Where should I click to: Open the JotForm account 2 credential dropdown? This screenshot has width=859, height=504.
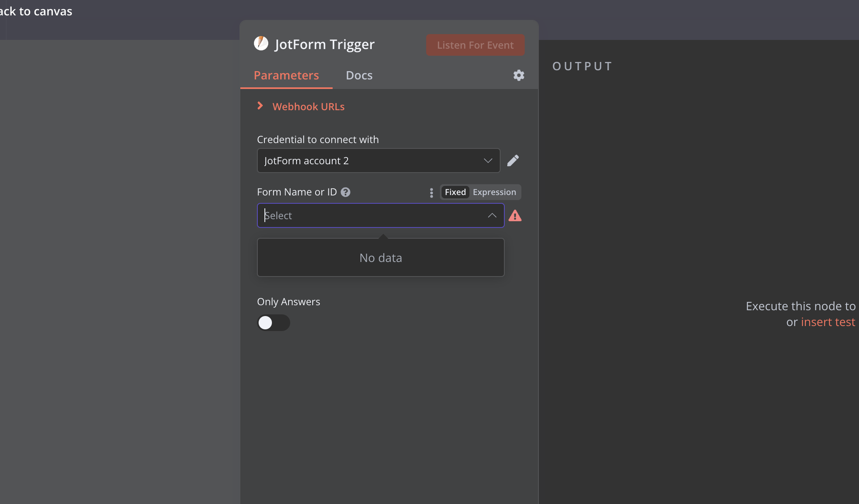point(378,161)
